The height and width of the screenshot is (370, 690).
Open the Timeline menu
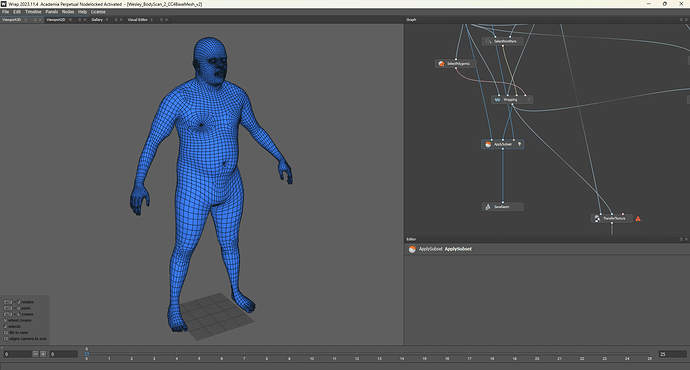pyautogui.click(x=33, y=12)
